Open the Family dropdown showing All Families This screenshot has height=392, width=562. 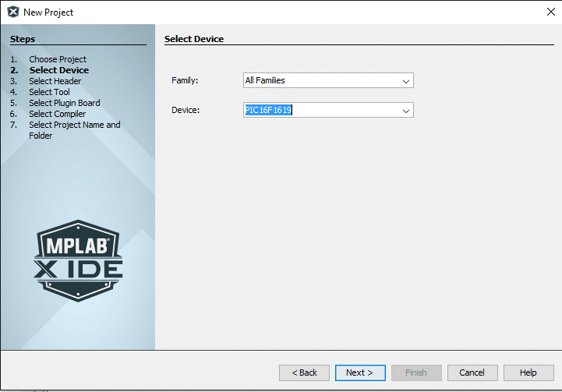(327, 80)
